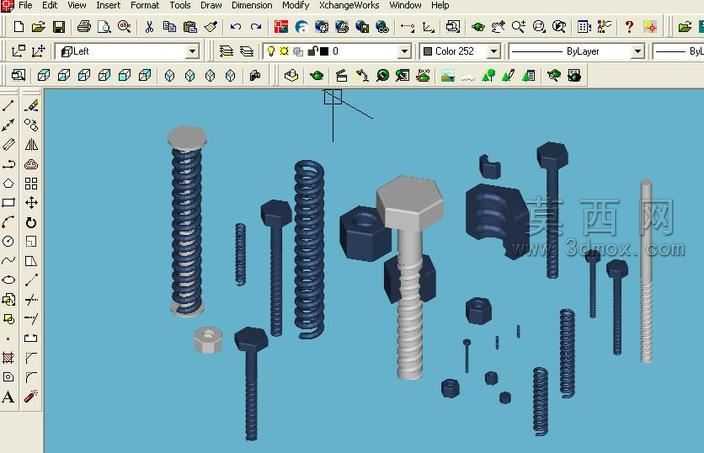The image size is (704, 453).
Task: Select the Array modify tool
Action: 31,183
